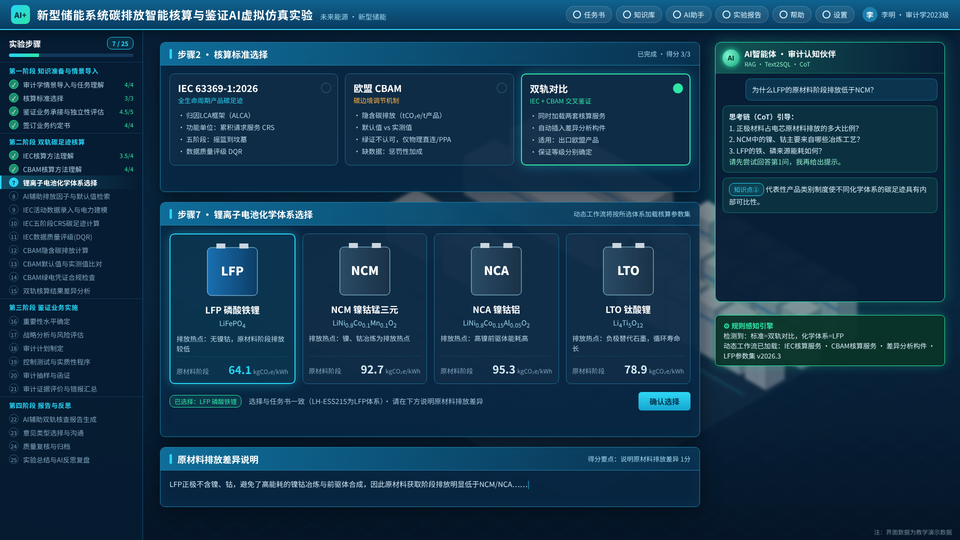960x540 pixels.
Task: Click check icon beside 签订业务约定书
Action: [13, 125]
